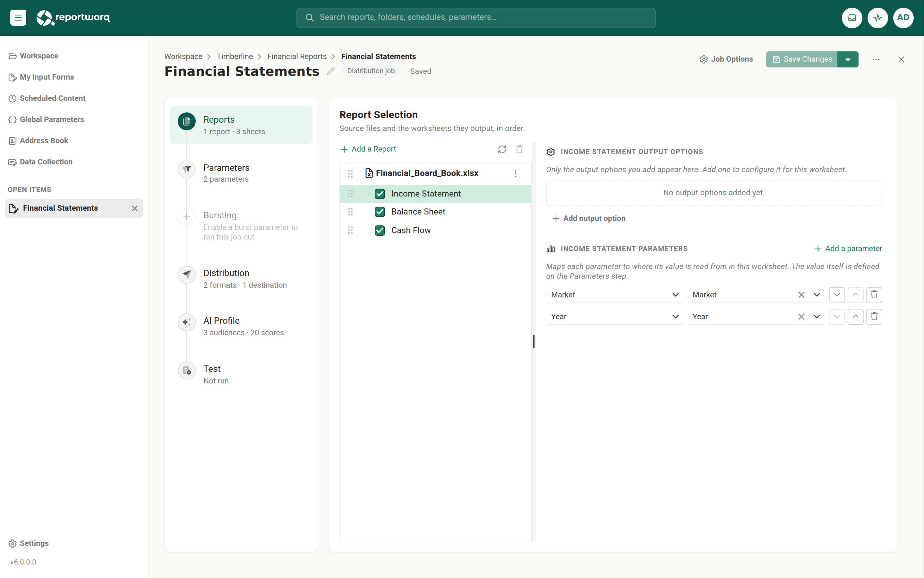
Task: Open the Save Changes dropdown arrow
Action: tap(848, 59)
